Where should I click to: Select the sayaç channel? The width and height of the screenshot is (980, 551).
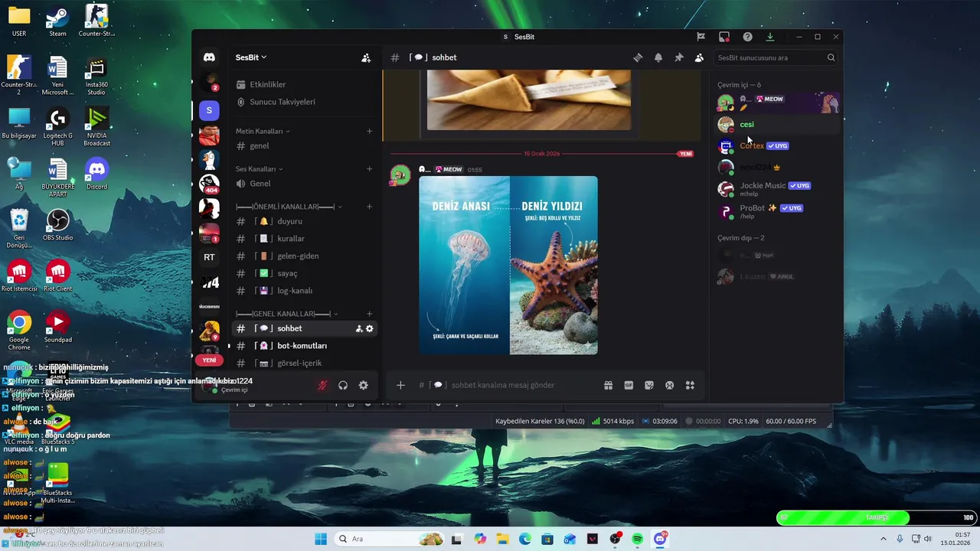(305, 273)
